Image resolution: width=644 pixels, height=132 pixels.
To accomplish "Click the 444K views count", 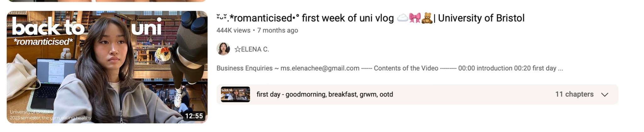I will [233, 30].
